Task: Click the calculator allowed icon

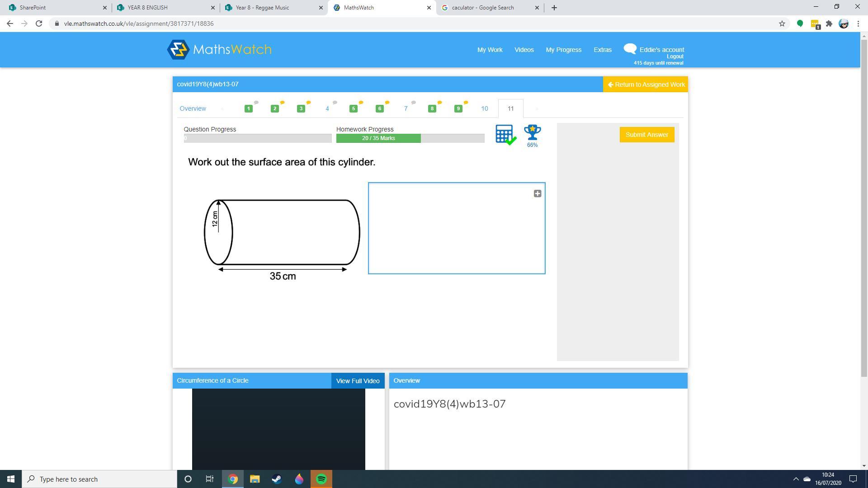Action: point(505,135)
